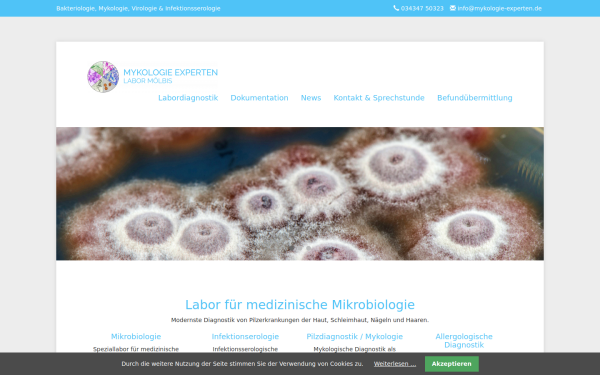Viewport: 600px width, 375px height.
Task: Click the envelope email icon
Action: (453, 8)
